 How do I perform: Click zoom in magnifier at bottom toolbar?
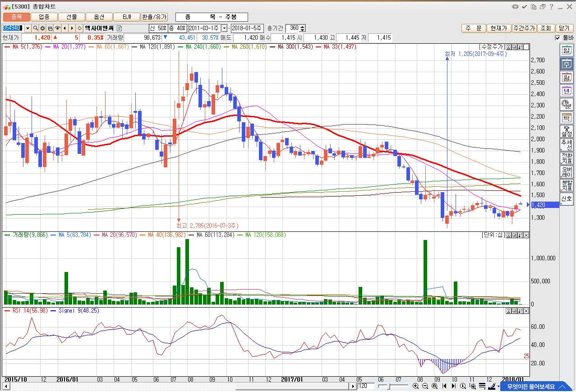(x=415, y=386)
